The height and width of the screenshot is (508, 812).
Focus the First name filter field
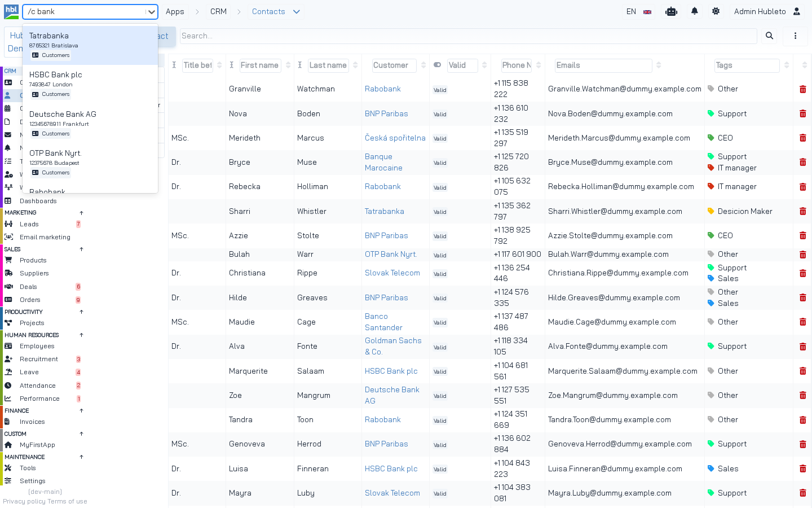tap(260, 65)
